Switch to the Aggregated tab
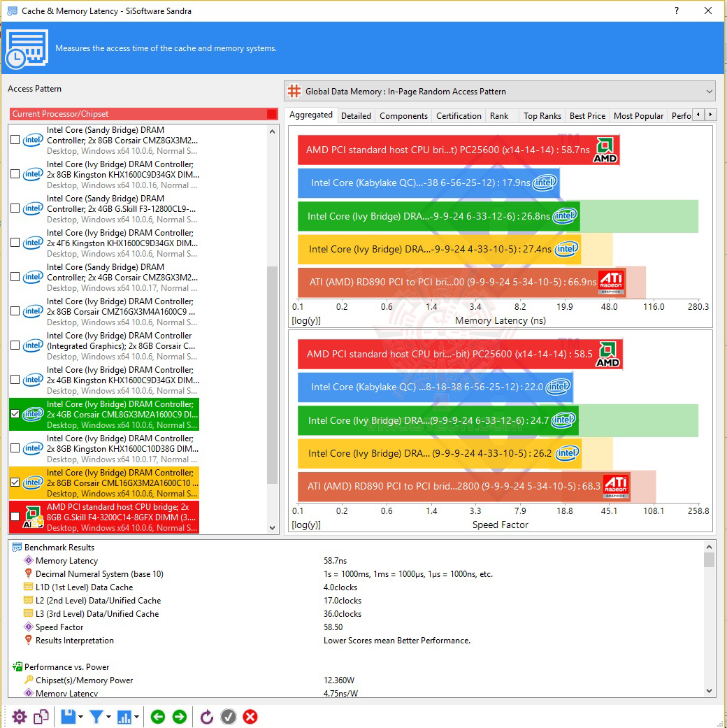Viewport: 727px width, 728px height. tap(310, 115)
